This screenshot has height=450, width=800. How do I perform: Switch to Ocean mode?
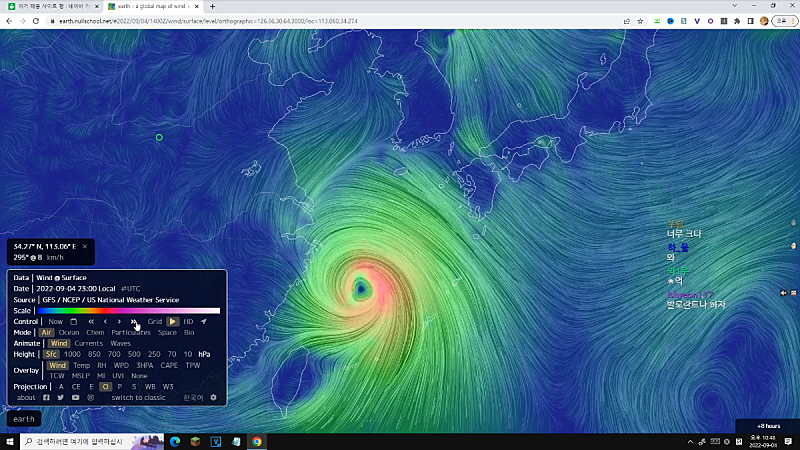[x=69, y=332]
